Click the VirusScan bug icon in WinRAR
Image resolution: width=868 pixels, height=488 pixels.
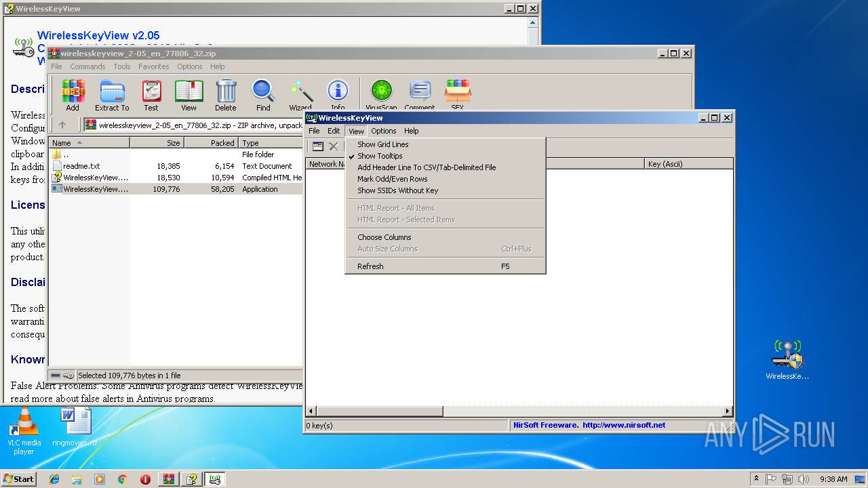tap(381, 95)
